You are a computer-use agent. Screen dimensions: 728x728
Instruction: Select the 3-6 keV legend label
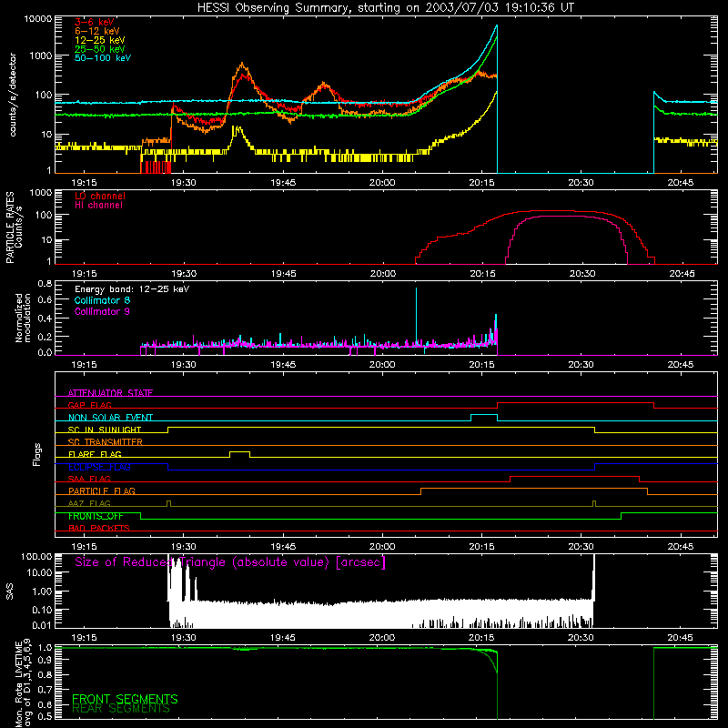point(94,22)
